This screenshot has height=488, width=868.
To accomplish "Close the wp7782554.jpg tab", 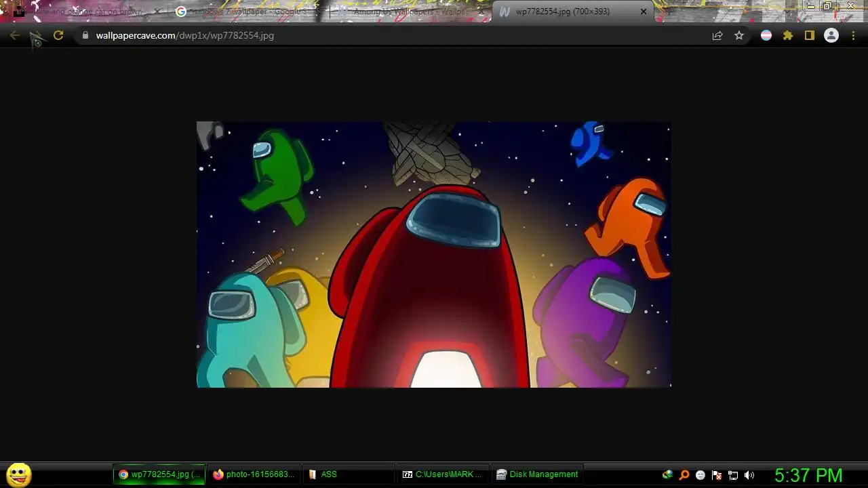I will (644, 12).
